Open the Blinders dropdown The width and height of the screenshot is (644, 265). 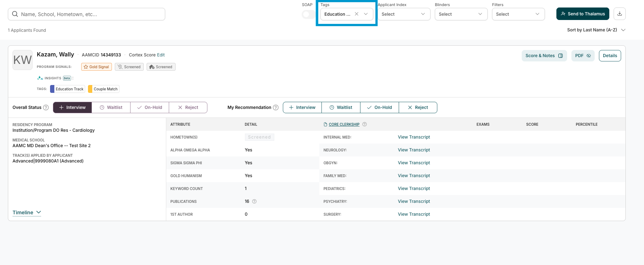coord(461,14)
